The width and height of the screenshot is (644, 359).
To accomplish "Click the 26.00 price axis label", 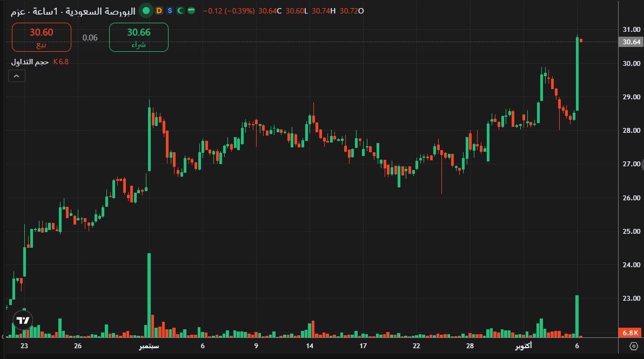I will (x=631, y=198).
